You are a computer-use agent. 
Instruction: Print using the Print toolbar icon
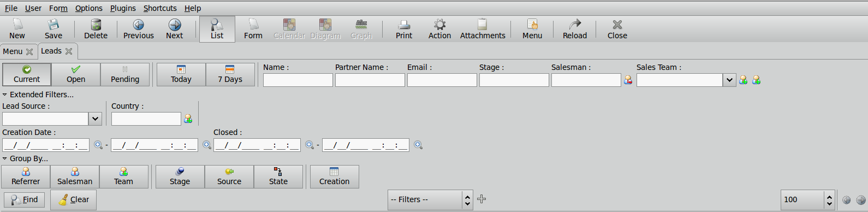(404, 29)
